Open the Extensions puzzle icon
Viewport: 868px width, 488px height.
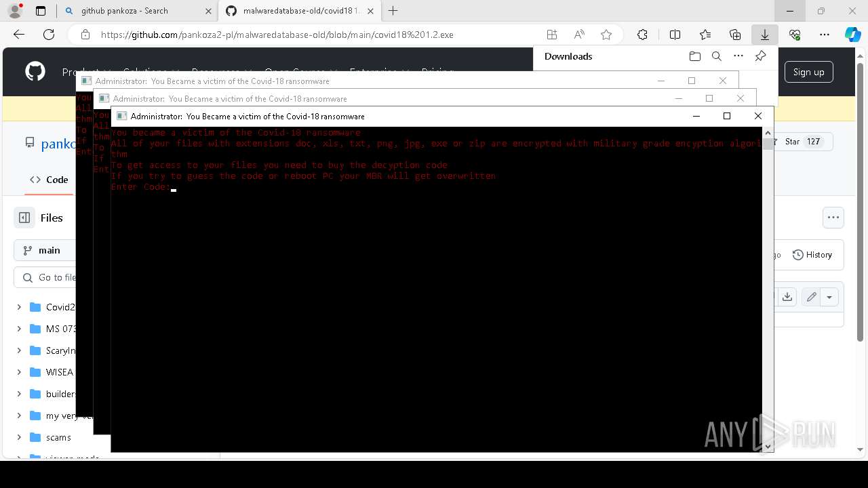(x=642, y=35)
